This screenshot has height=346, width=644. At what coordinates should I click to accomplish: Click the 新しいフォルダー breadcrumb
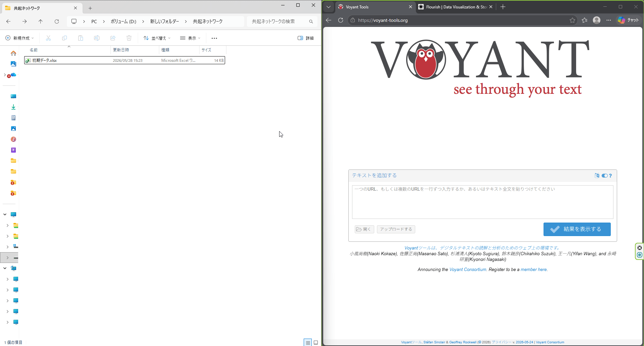click(165, 22)
